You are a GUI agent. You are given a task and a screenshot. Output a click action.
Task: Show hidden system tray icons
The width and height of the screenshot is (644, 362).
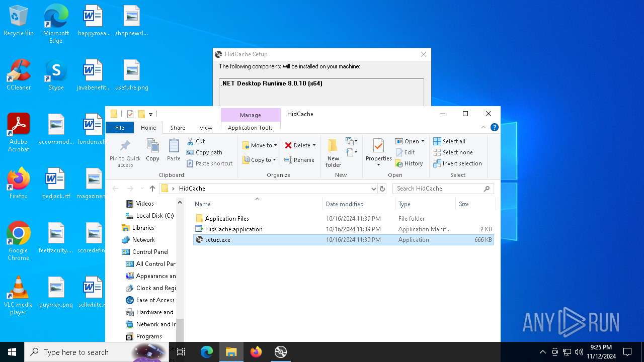point(542,352)
